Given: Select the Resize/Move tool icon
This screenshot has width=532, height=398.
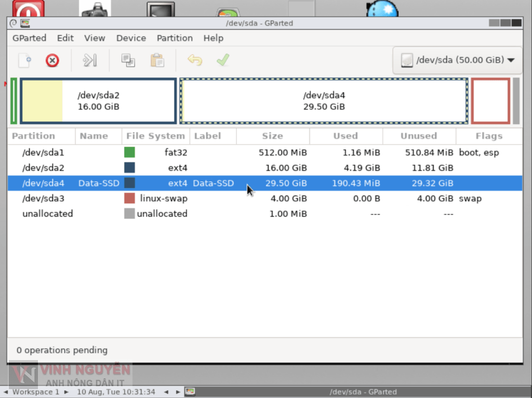Looking at the screenshot, I should click(89, 60).
